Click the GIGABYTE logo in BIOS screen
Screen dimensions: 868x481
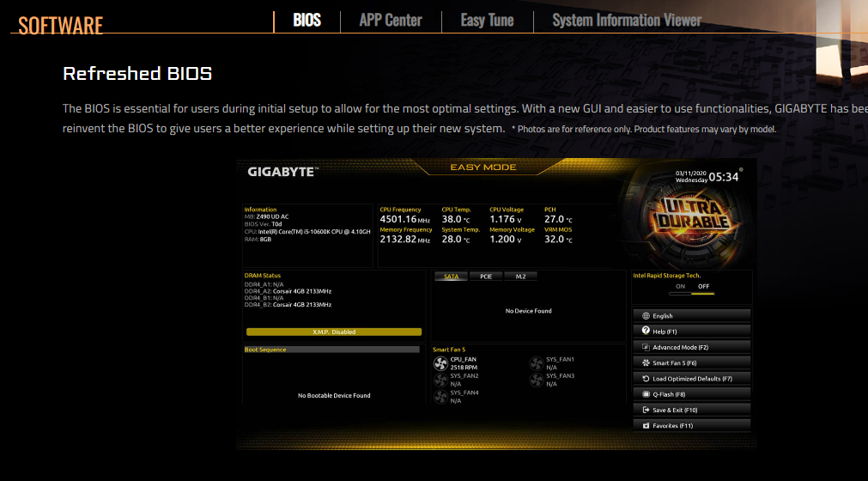tap(282, 172)
